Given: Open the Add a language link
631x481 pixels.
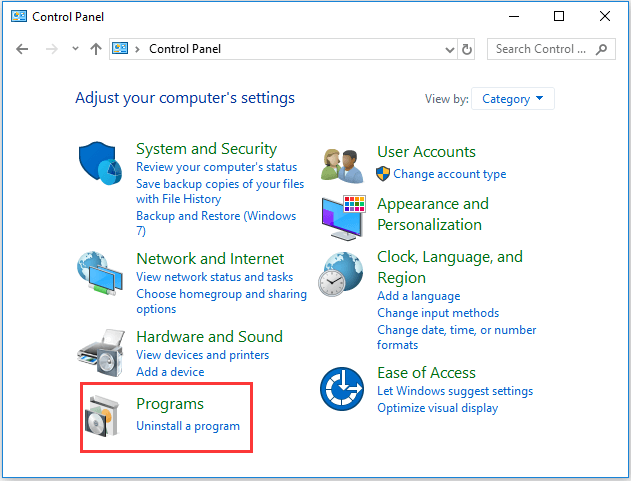Looking at the screenshot, I should point(418,296).
